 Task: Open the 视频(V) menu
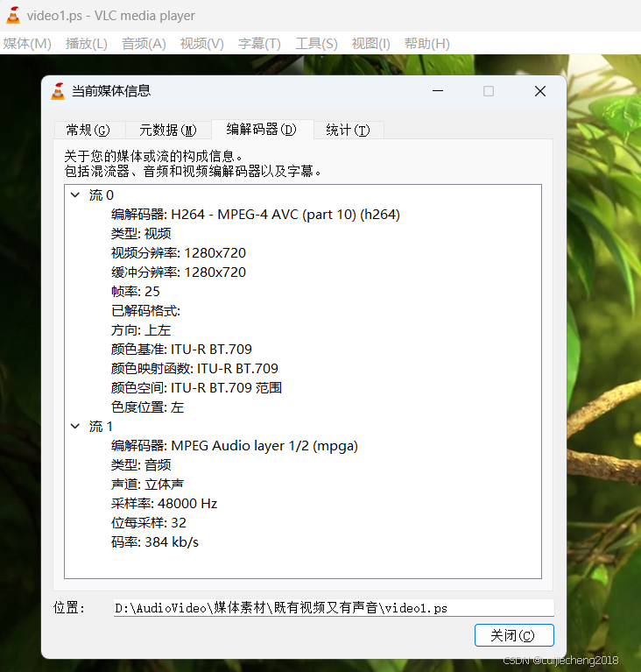(201, 44)
